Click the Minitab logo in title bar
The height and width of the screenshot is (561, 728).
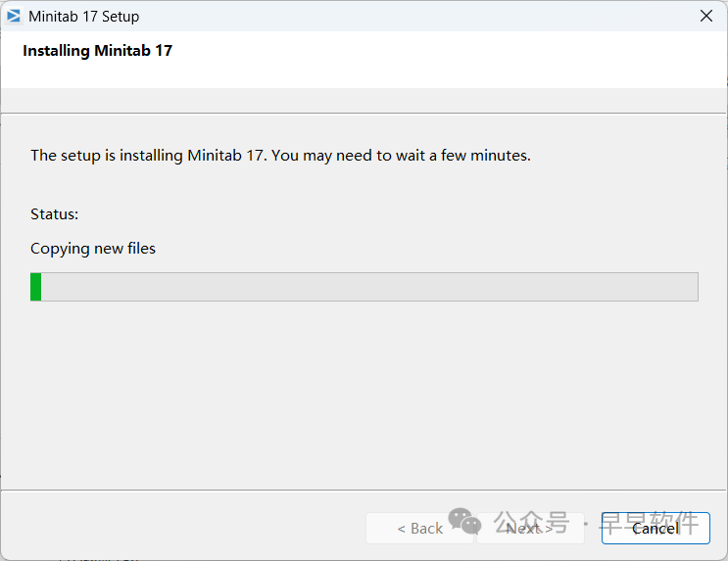tap(14, 16)
